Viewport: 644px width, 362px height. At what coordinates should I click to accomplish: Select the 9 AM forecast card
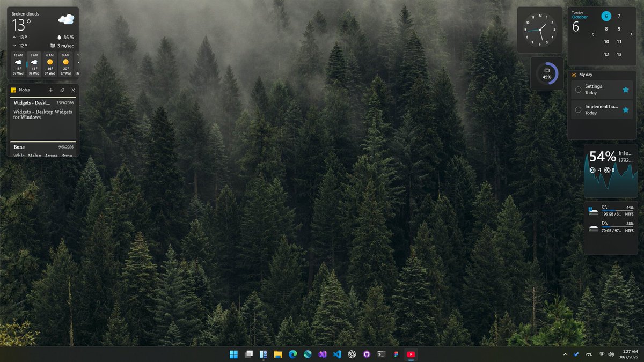[65, 64]
